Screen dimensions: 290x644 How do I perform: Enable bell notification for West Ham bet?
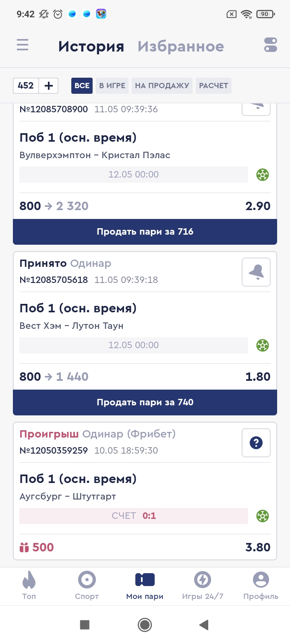256,272
